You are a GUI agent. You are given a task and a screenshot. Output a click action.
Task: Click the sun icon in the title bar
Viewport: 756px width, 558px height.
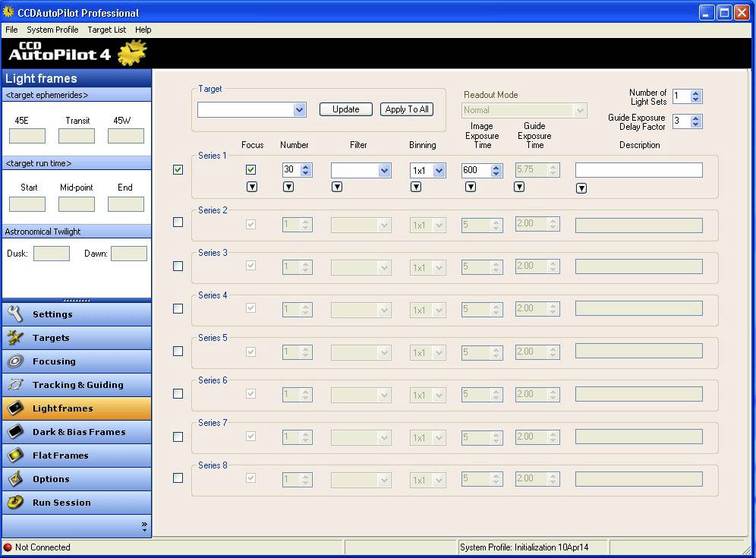9,11
